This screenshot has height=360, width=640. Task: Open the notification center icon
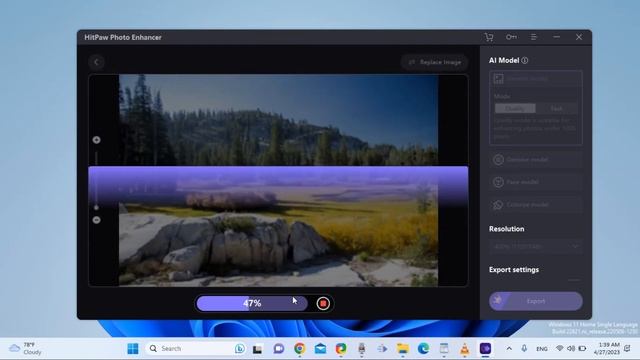(x=627, y=349)
